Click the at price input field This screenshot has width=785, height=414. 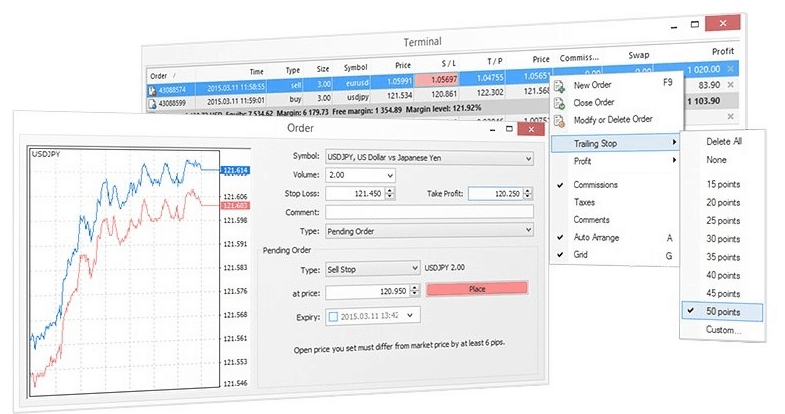[x=368, y=291]
